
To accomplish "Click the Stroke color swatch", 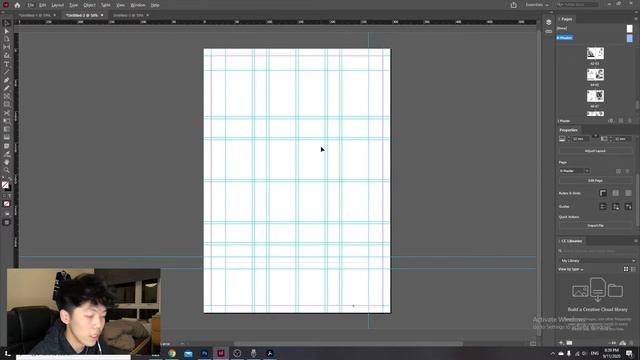I will (8, 188).
